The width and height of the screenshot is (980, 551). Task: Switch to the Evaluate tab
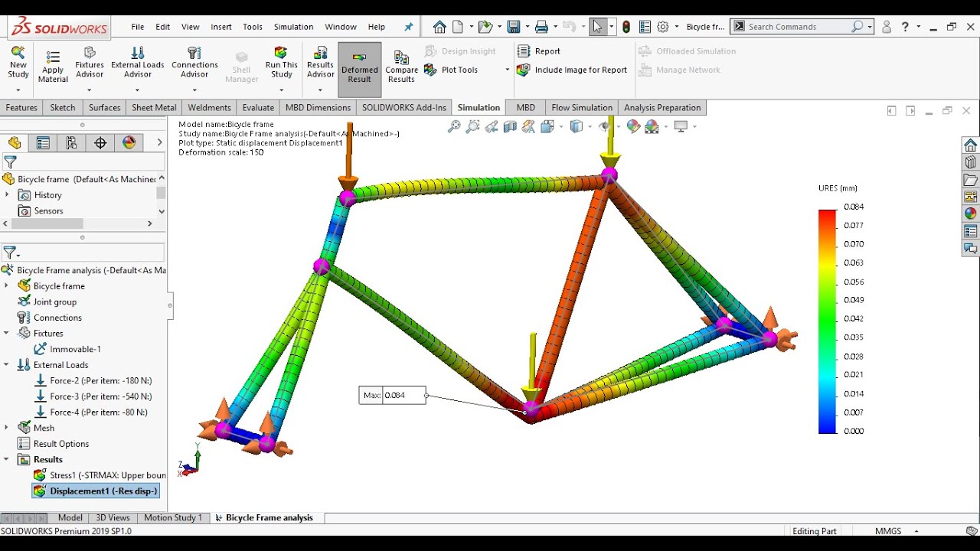pos(258,108)
